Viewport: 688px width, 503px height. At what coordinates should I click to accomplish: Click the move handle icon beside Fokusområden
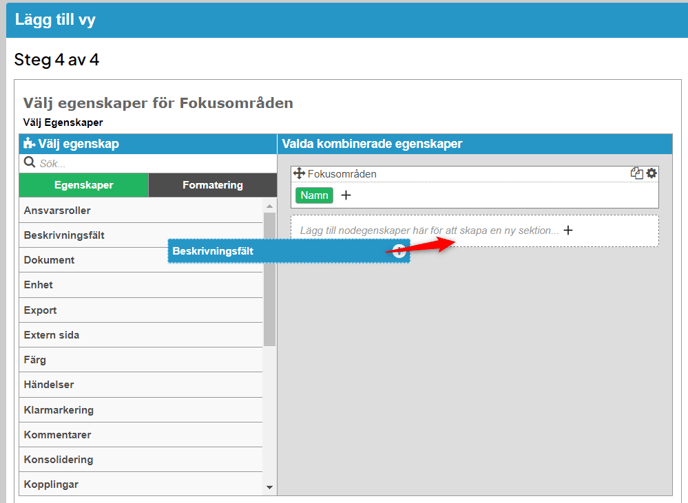point(299,174)
